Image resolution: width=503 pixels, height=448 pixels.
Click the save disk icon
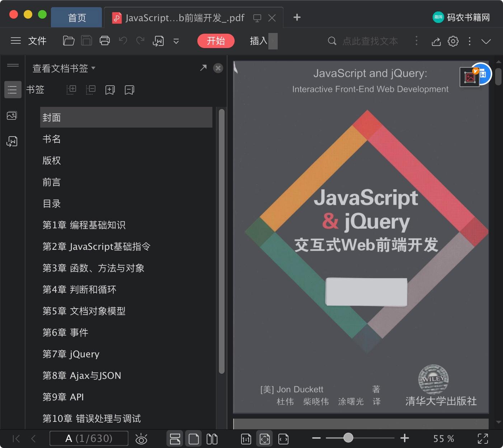(x=86, y=41)
